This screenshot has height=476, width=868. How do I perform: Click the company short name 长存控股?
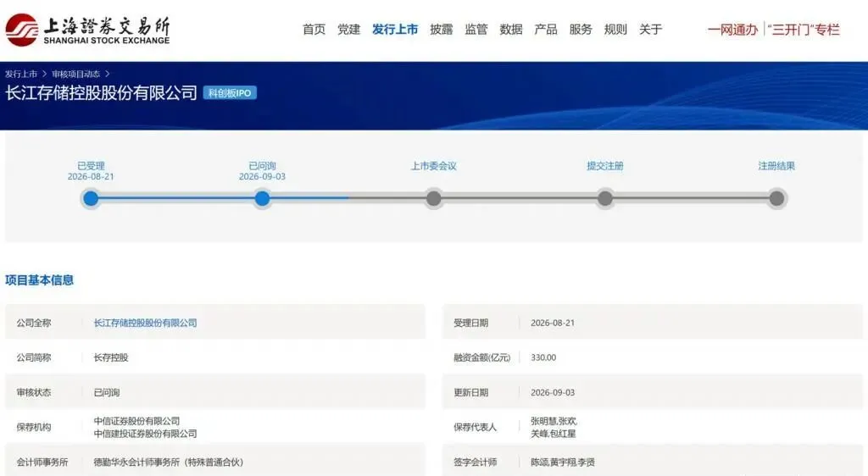[x=111, y=357]
